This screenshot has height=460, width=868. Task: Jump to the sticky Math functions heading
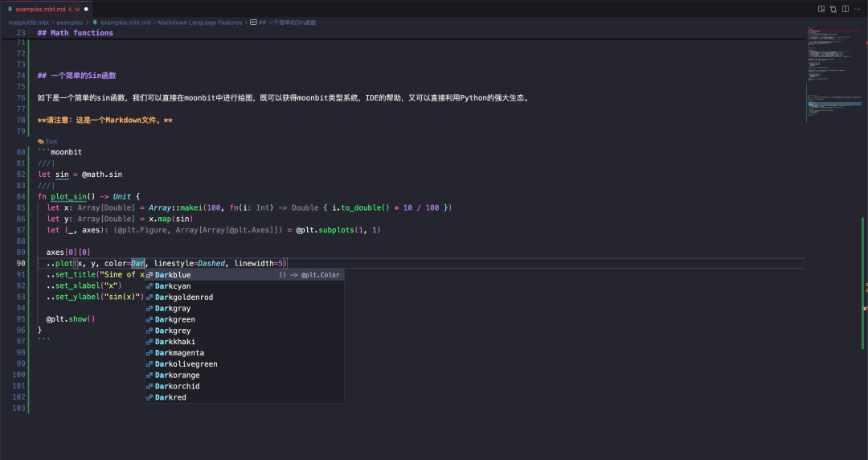[76, 33]
